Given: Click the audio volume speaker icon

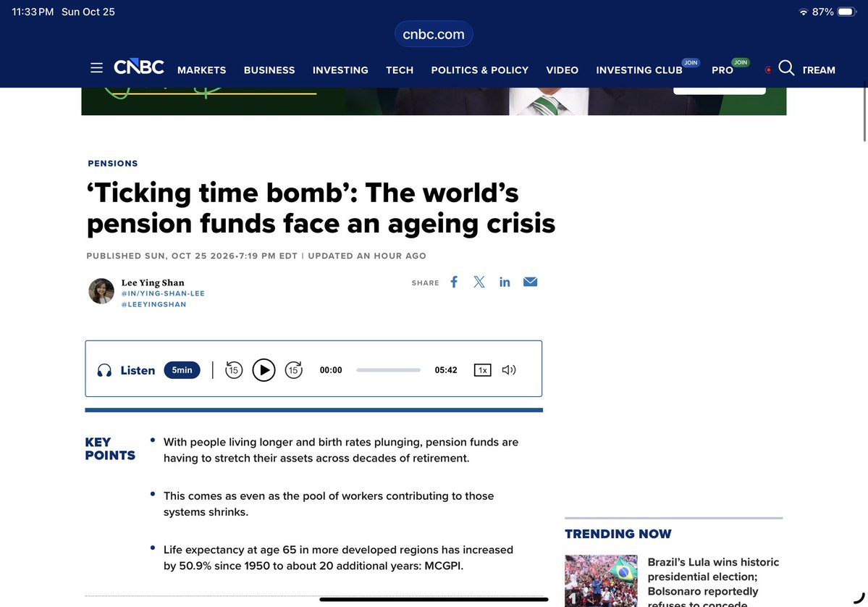Looking at the screenshot, I should point(509,370).
